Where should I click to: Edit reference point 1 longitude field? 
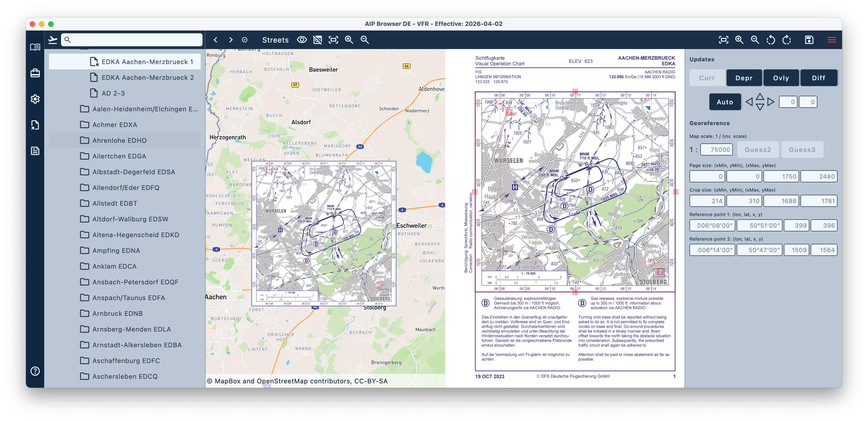click(x=712, y=226)
